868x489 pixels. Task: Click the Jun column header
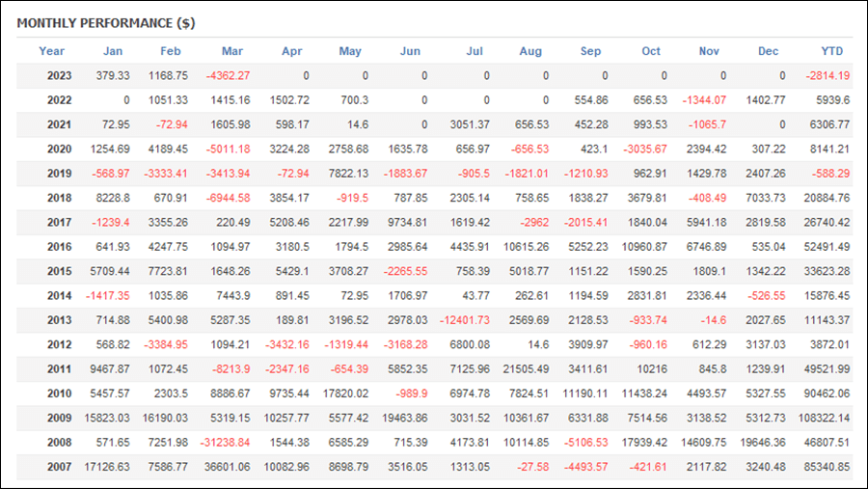coord(410,51)
